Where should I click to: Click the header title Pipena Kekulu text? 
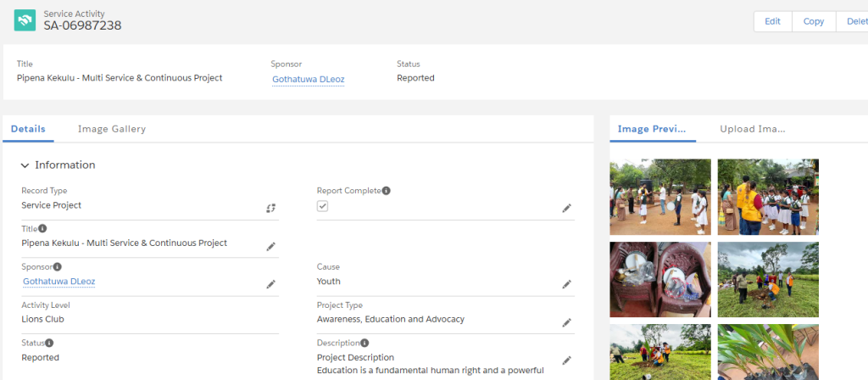click(x=120, y=78)
